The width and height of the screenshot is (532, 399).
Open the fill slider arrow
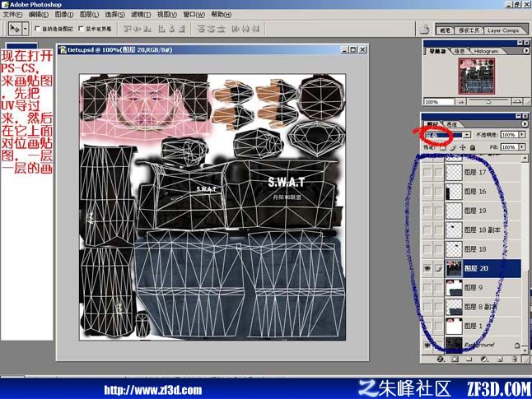pos(522,147)
